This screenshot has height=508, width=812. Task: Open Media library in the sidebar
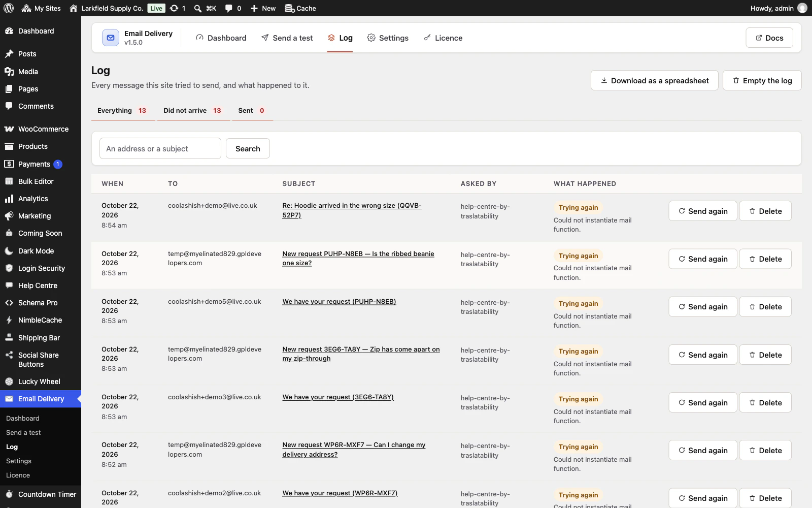click(x=41, y=72)
